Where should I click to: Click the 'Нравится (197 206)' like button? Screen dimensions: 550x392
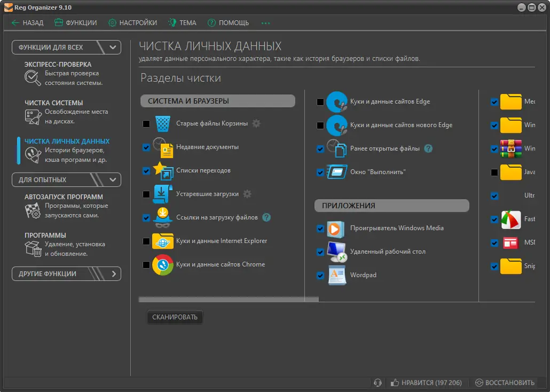tap(426, 383)
